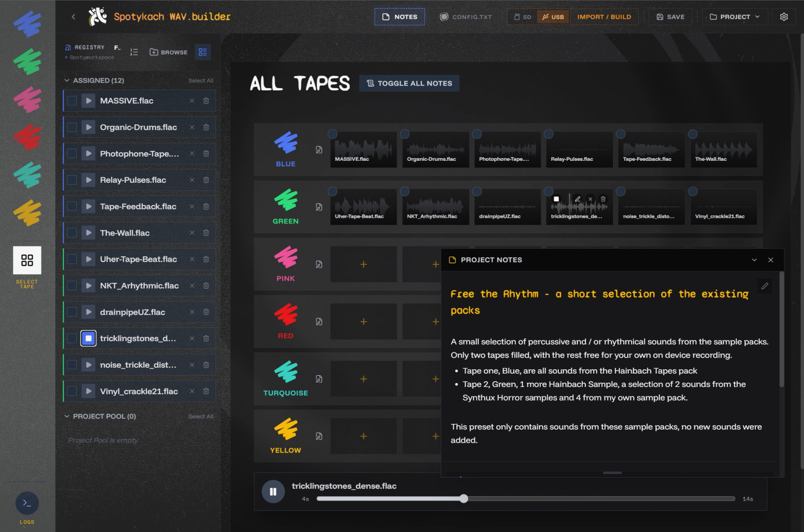Image resolution: width=804 pixels, height=532 pixels.
Task: Edit project notes with the pencil icon
Action: [765, 286]
